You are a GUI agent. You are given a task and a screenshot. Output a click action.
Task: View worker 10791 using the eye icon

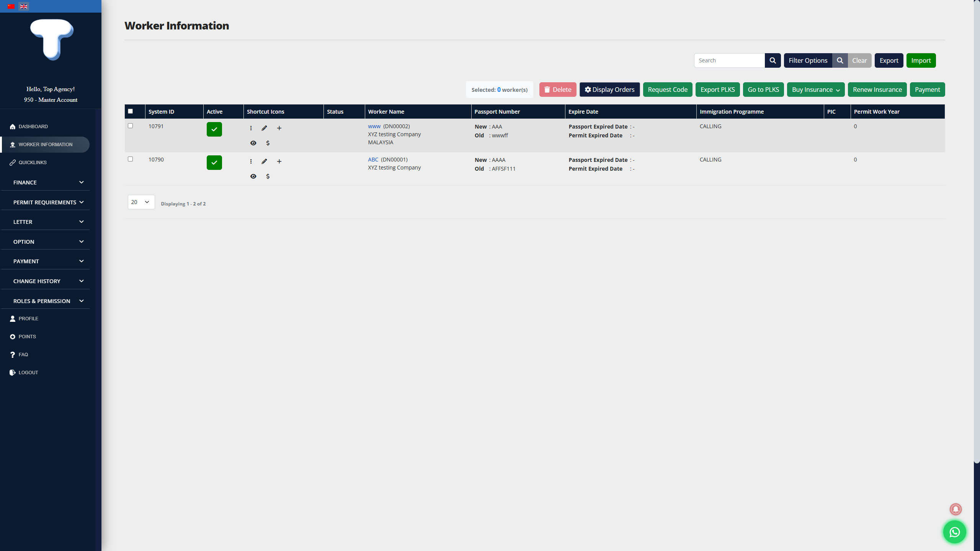pyautogui.click(x=253, y=143)
